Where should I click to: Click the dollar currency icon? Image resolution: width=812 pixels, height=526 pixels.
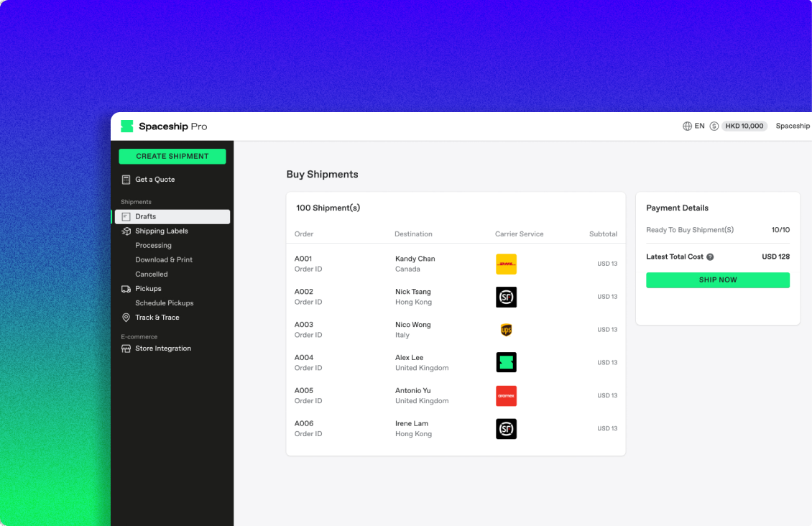coord(714,126)
